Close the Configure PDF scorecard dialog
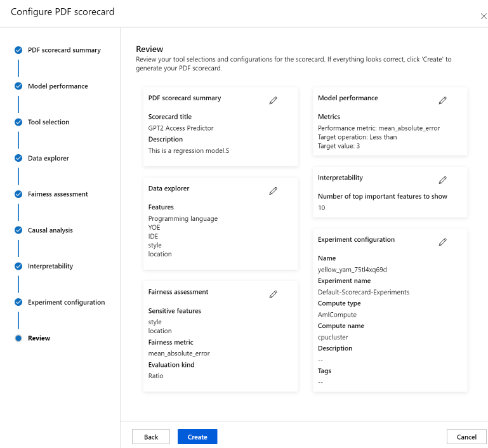Image resolution: width=488 pixels, height=448 pixels. pyautogui.click(x=484, y=16)
